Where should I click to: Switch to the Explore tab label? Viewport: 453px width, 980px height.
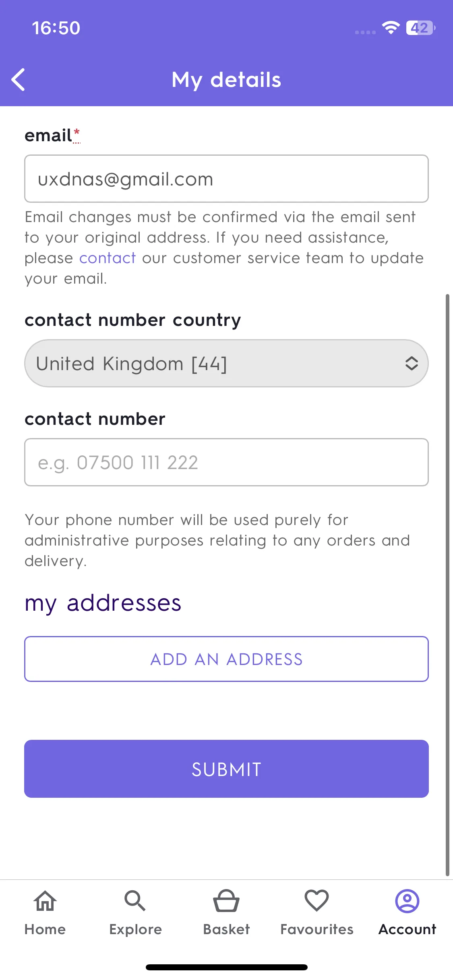point(135,929)
